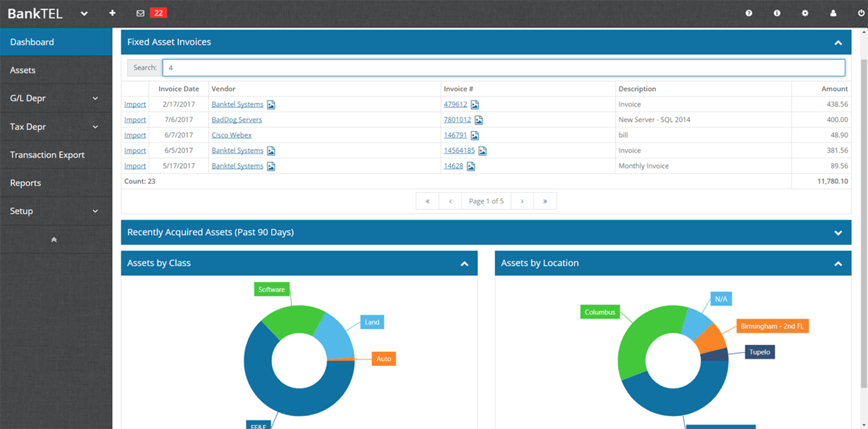868x429 pixels.
Task: Expand the Recently Acquired Assets panel
Action: [837, 232]
